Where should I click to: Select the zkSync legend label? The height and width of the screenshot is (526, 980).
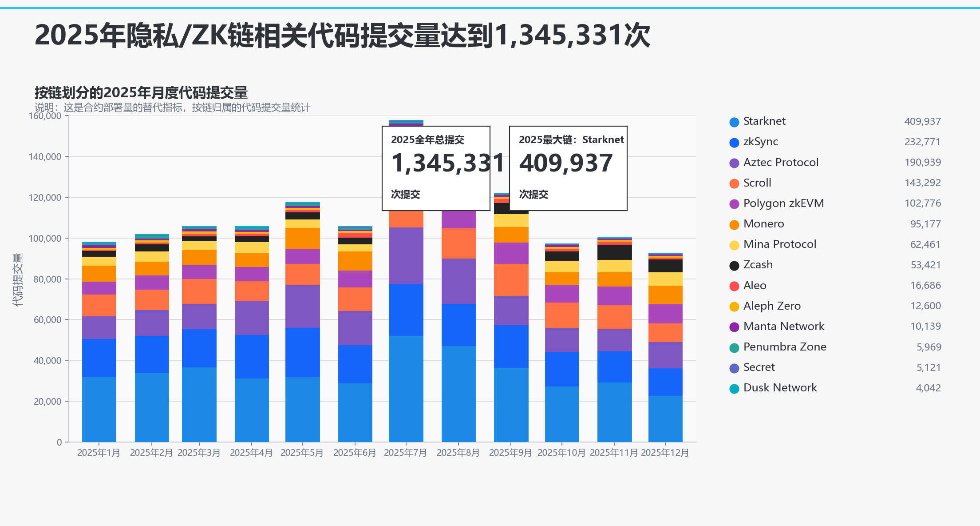[761, 142]
